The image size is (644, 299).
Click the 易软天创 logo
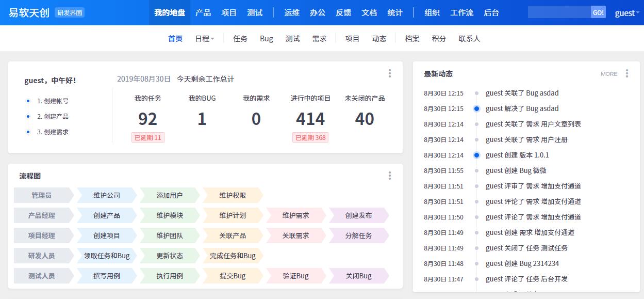29,12
